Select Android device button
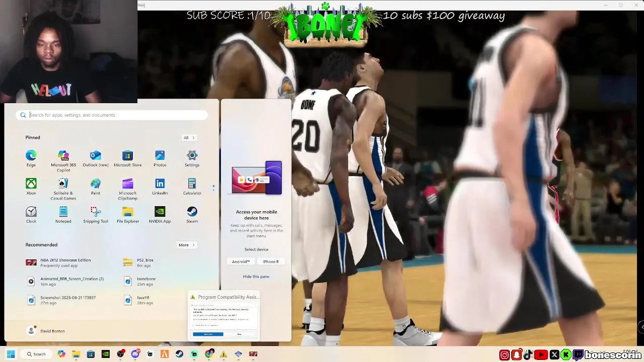 [240, 261]
